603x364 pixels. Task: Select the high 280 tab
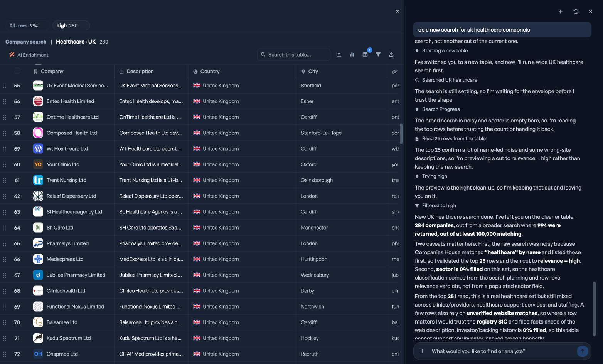click(x=71, y=25)
